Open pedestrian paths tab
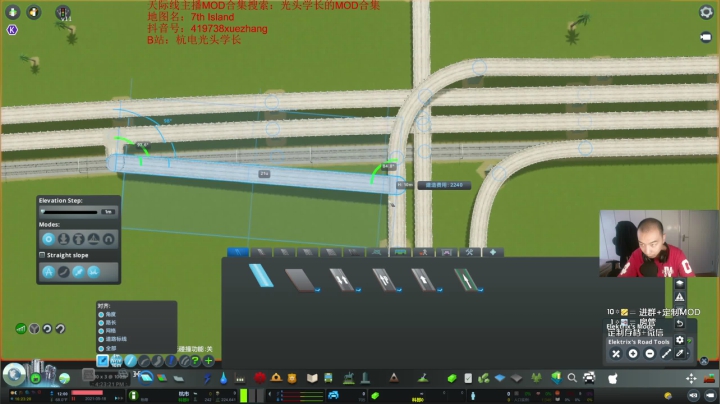720x404 pixels. 423,252
